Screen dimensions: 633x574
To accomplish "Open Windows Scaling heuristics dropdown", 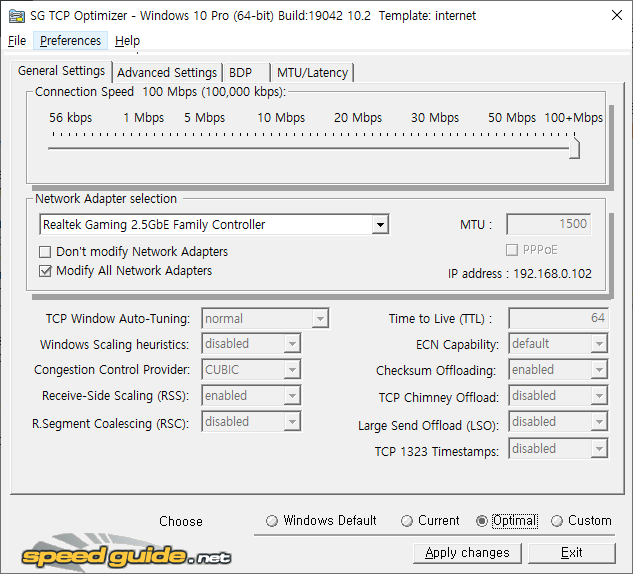I will (x=291, y=344).
